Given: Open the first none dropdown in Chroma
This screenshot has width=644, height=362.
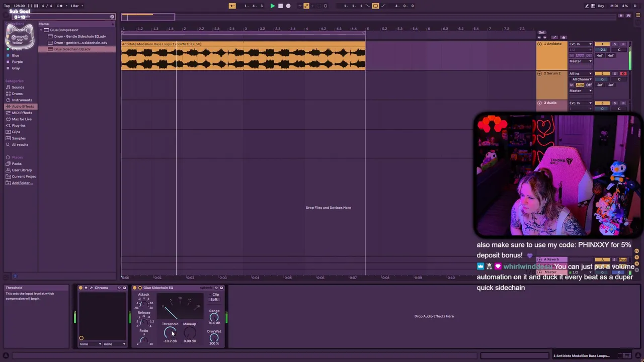Looking at the screenshot, I should click(90, 344).
